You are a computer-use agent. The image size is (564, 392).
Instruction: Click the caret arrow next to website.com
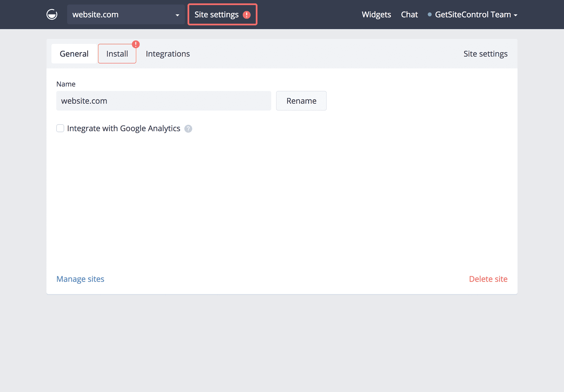point(177,15)
